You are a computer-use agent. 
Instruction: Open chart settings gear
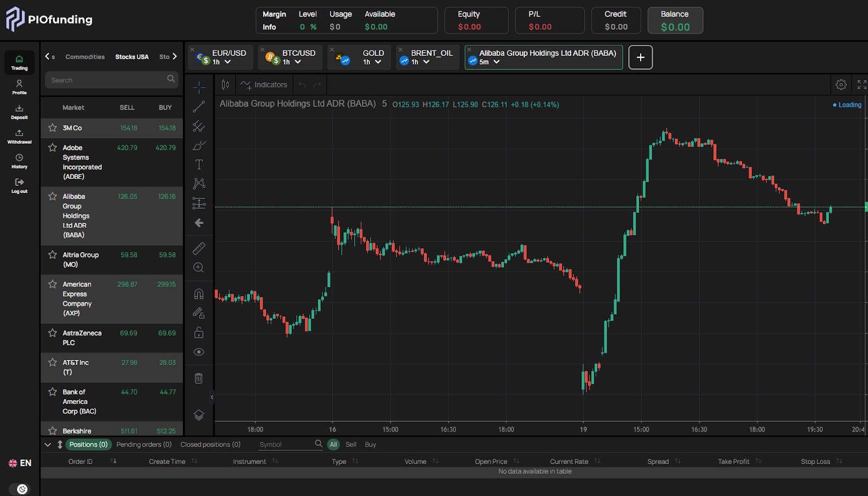[x=841, y=85]
